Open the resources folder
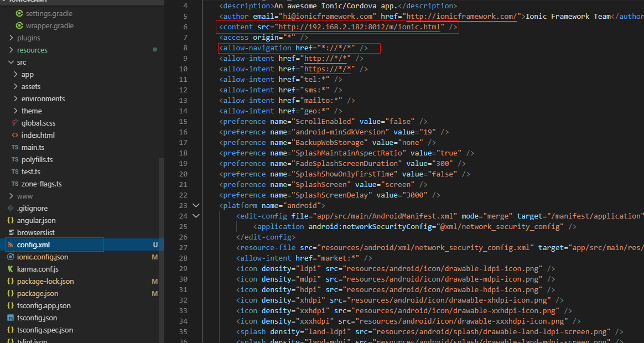This screenshot has height=343, width=644. point(32,50)
